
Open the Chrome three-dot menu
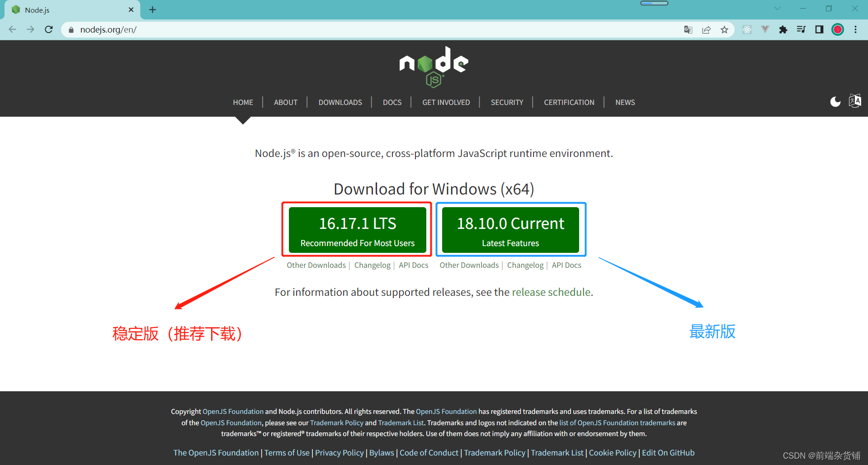pos(855,30)
